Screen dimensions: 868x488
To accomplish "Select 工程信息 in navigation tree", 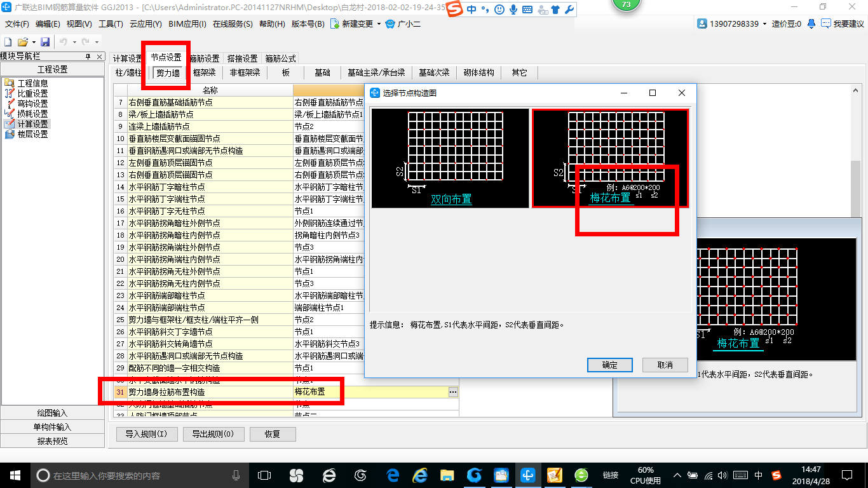I will tap(32, 83).
